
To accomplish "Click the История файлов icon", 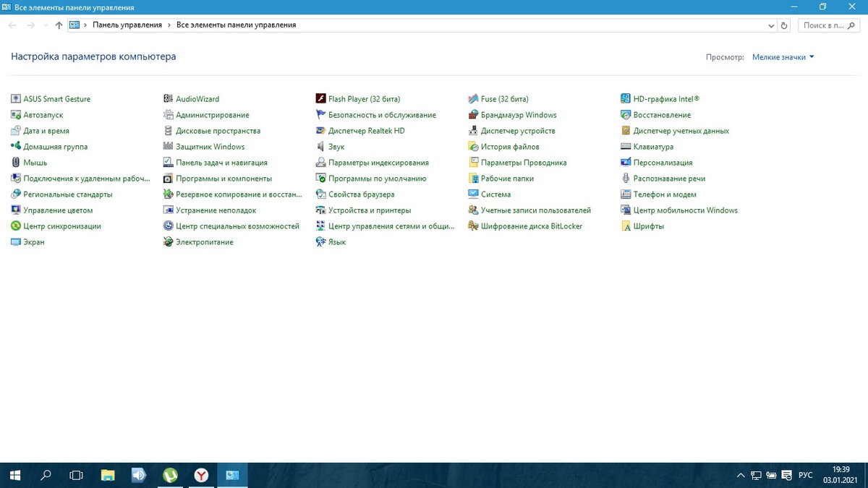I will point(474,147).
